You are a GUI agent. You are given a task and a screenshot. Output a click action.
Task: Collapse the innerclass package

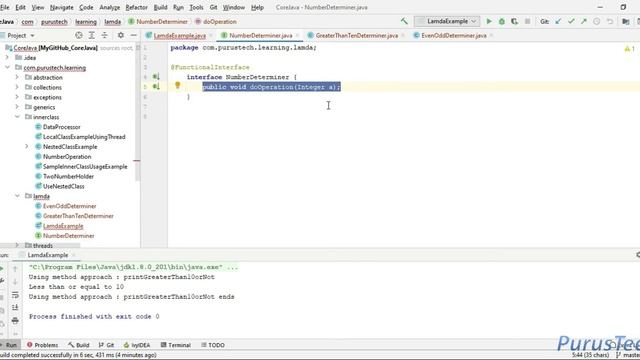(x=17, y=117)
